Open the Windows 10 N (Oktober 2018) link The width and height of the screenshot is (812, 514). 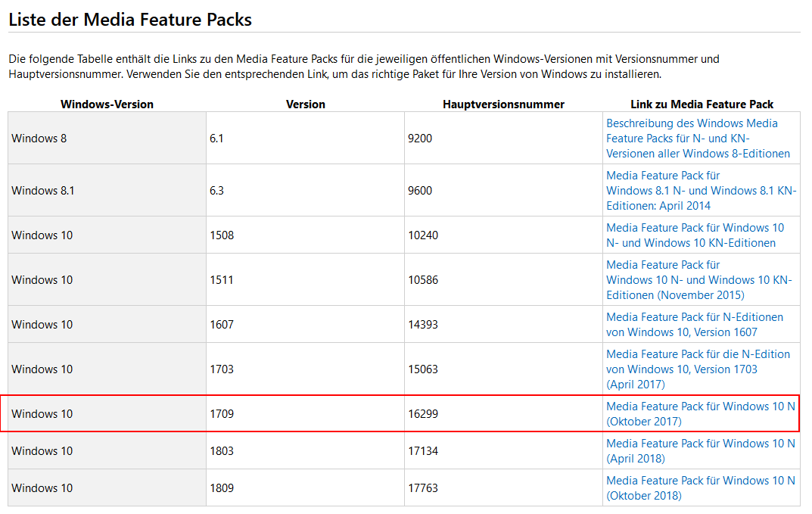[700, 488]
